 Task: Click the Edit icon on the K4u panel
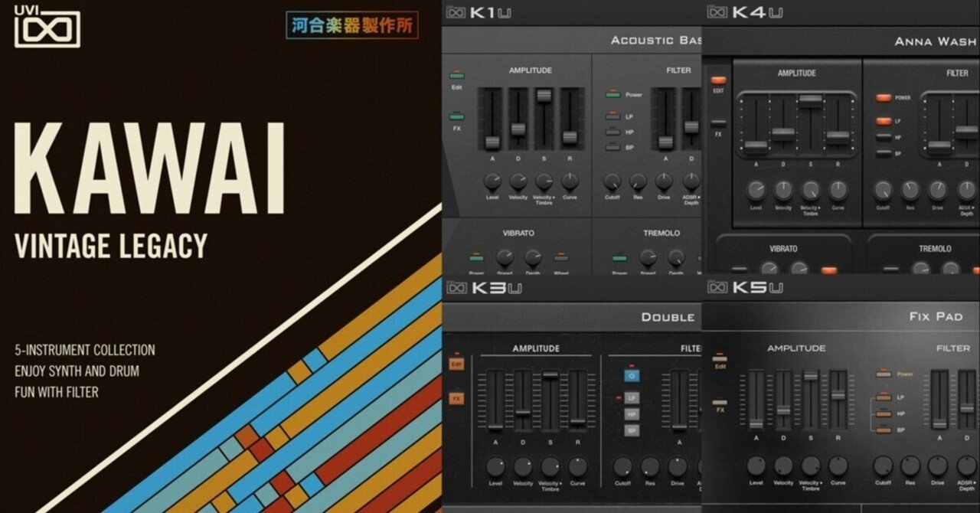[717, 79]
